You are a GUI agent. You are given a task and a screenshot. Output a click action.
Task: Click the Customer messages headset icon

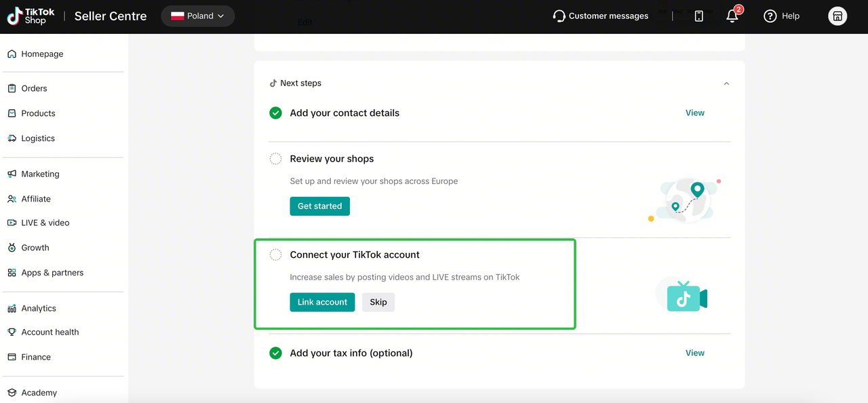[559, 16]
